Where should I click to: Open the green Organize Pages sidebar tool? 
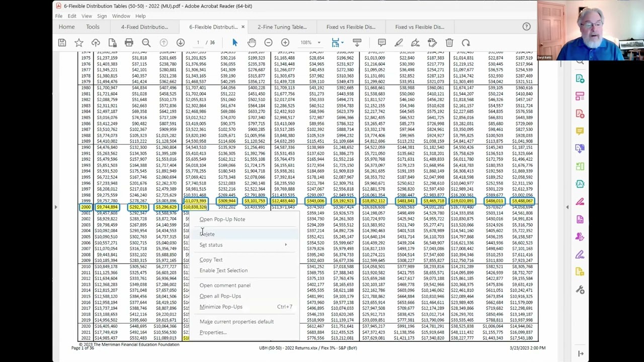[580, 166]
